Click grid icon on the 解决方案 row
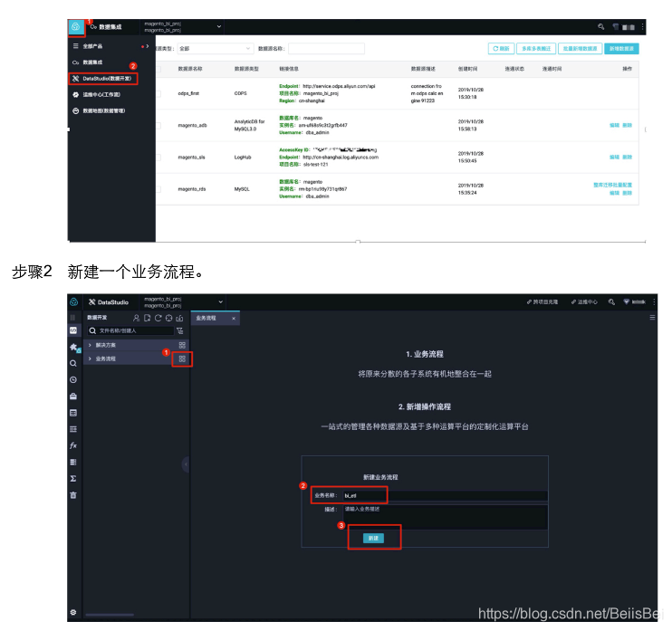Screen dimensions: 672x631 [182, 345]
